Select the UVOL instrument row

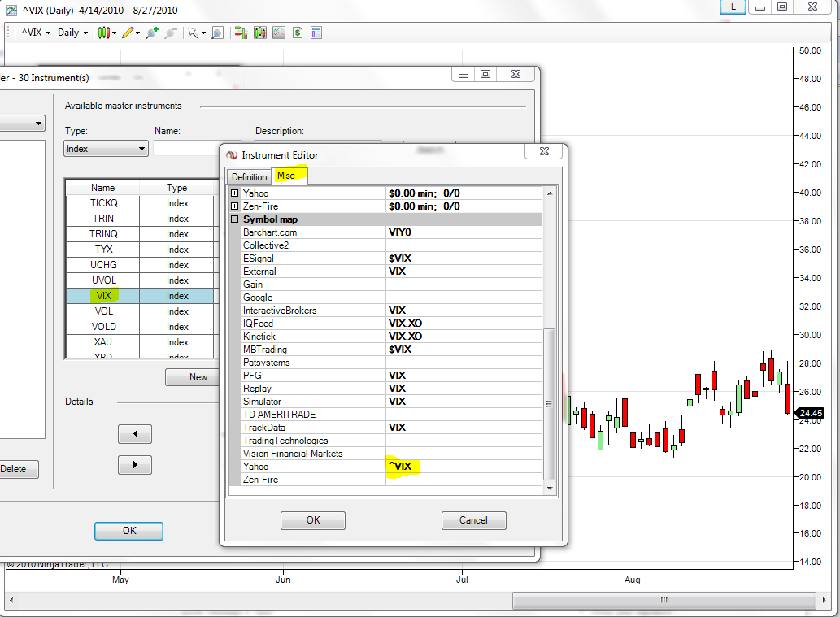(141, 280)
